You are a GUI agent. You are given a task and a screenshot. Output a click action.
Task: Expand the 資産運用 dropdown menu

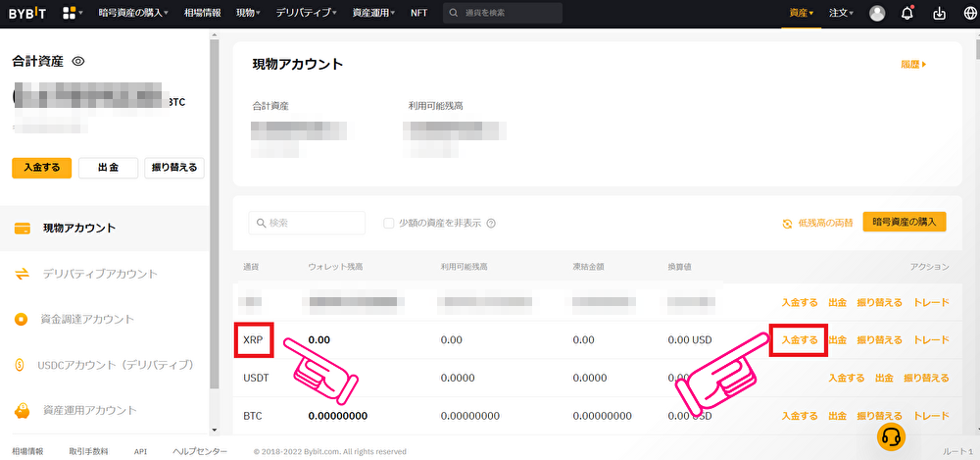tap(373, 13)
